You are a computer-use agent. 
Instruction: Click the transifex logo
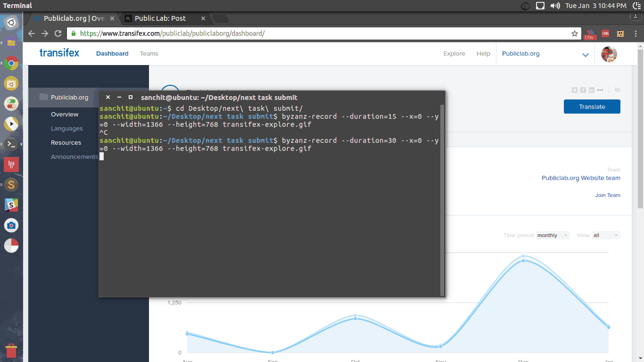coord(59,53)
